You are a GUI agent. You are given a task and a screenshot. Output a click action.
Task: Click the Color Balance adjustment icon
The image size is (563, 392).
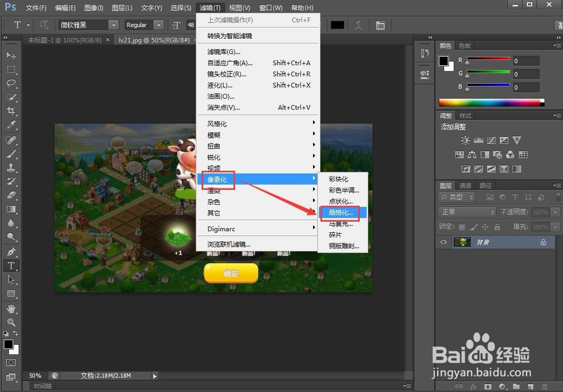click(x=472, y=155)
